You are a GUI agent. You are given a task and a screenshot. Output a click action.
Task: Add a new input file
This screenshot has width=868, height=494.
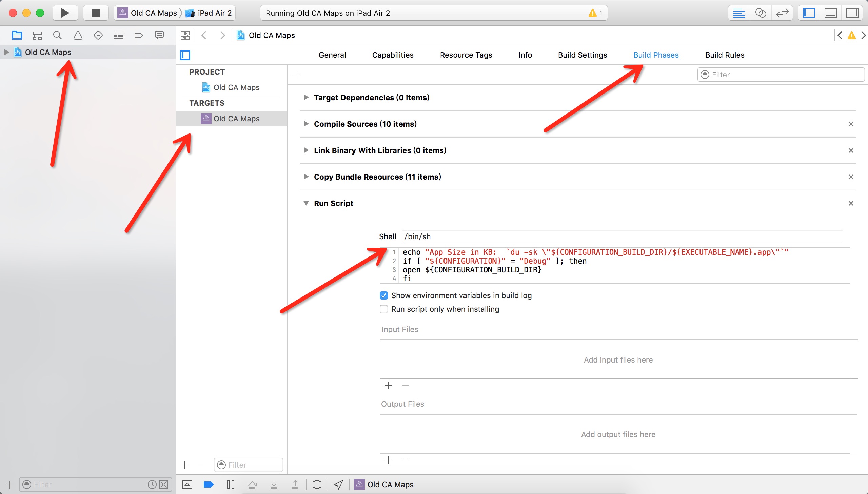388,386
